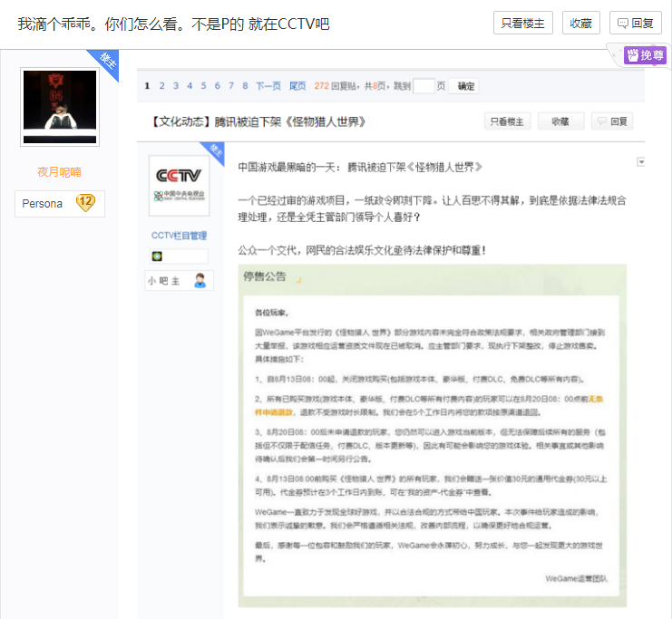Go to page 6 in pagination
672x619 pixels.
(x=218, y=86)
